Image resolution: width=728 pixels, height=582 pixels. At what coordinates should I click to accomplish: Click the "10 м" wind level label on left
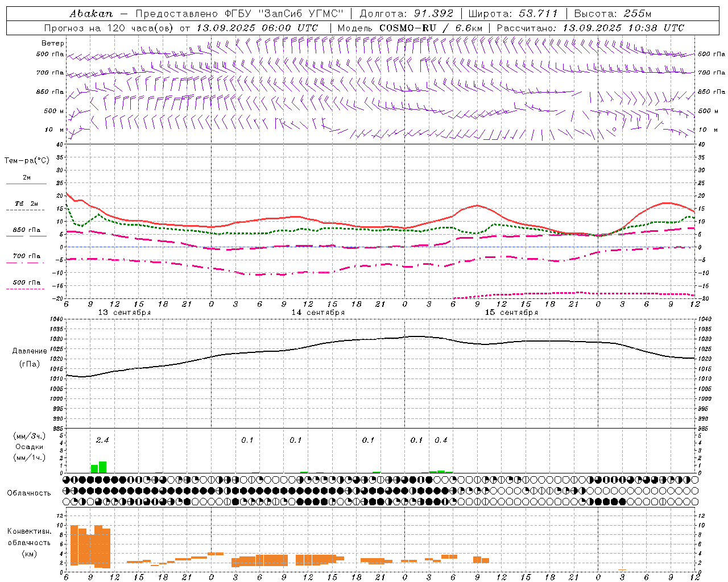click(x=54, y=130)
